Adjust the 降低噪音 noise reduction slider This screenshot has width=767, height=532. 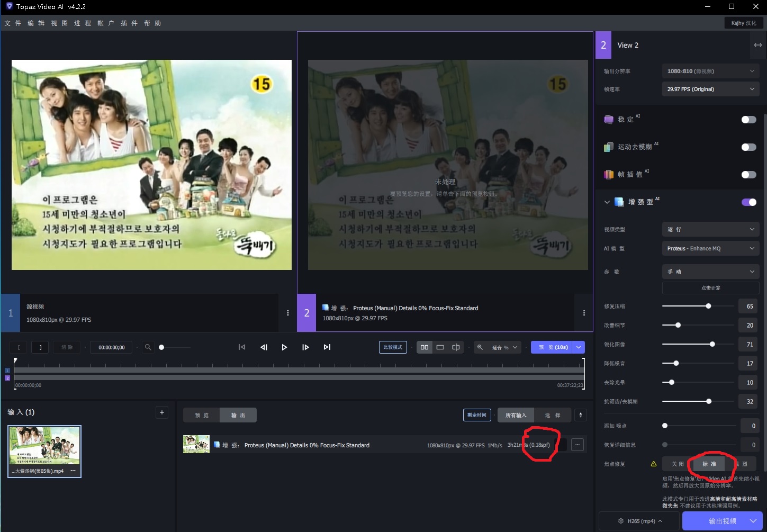(x=676, y=363)
